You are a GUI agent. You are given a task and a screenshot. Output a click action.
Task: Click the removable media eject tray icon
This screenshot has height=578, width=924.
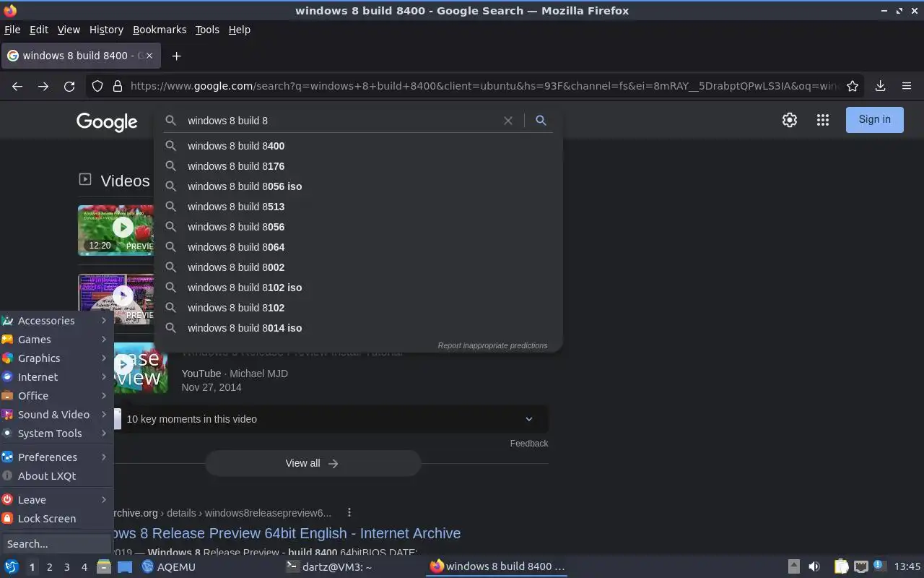pos(793,566)
